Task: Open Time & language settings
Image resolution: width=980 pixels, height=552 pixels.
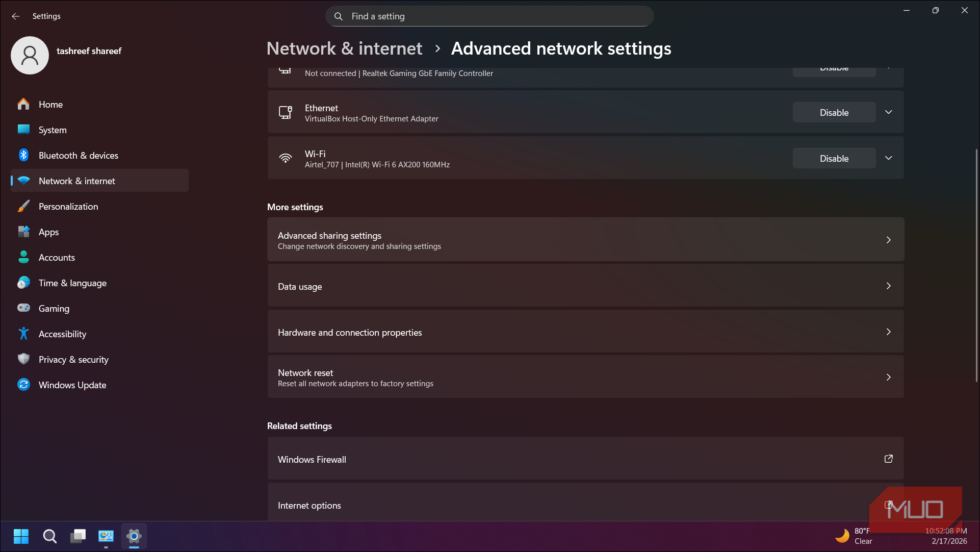Action: (99, 283)
